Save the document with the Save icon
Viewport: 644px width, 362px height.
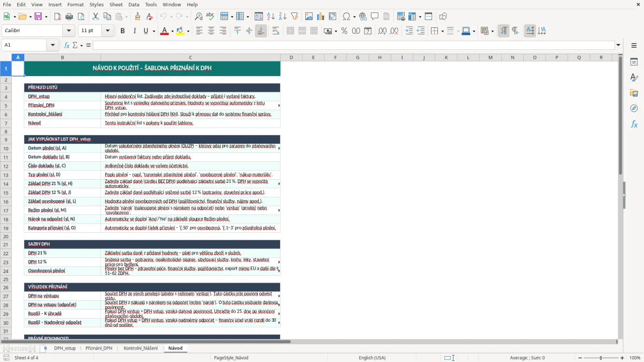click(38, 17)
